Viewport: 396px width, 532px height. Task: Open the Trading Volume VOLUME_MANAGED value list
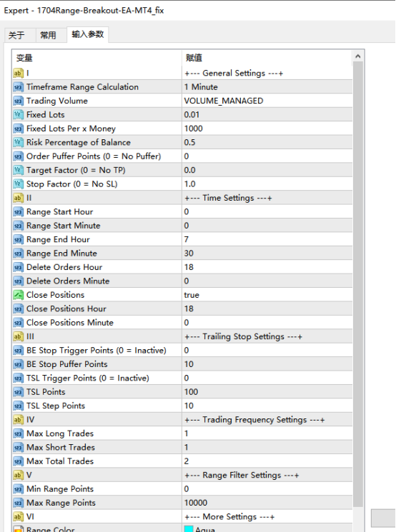pyautogui.click(x=267, y=101)
